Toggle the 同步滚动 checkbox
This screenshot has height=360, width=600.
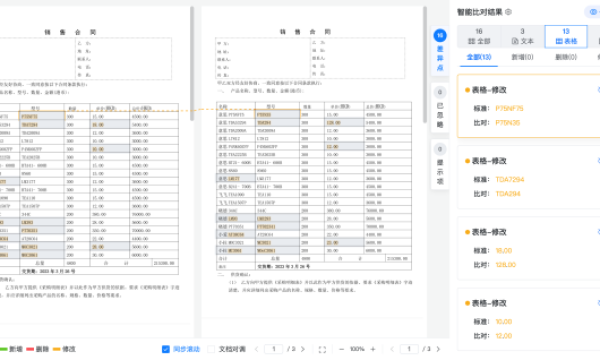166,349
